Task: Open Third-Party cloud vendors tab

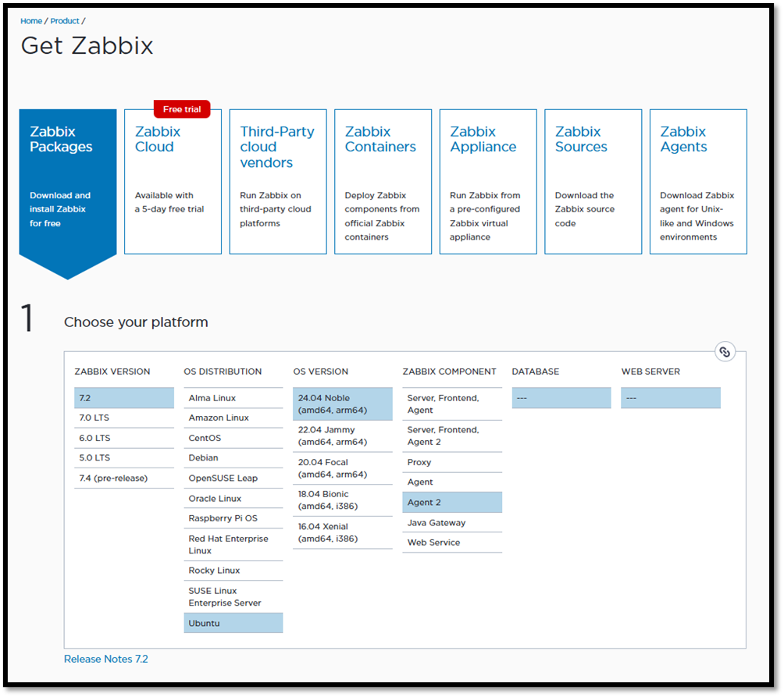Action: coord(278,181)
